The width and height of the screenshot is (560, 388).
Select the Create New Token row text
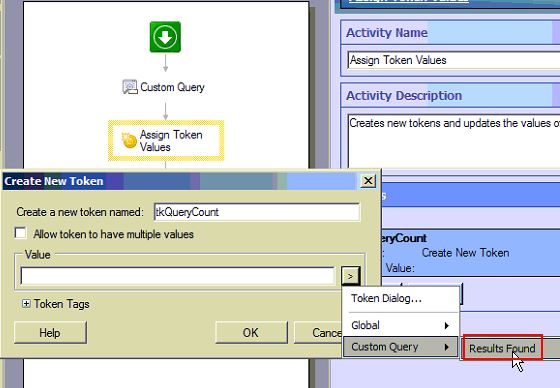465,253
